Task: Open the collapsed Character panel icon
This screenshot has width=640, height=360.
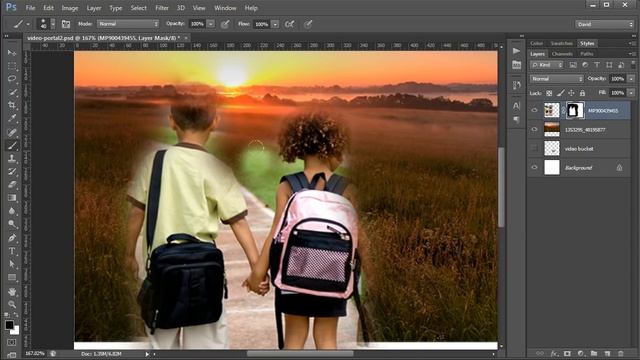Action: click(x=516, y=106)
